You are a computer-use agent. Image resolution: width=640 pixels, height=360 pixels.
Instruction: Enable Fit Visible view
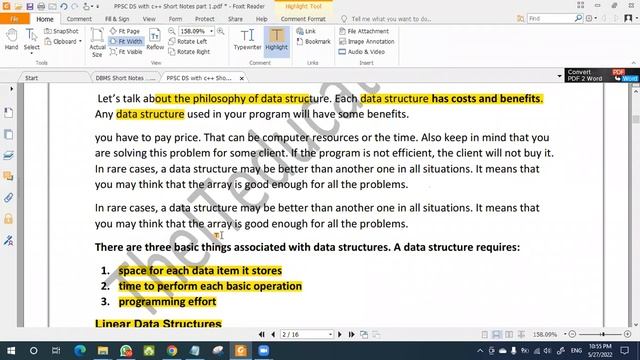[126, 52]
